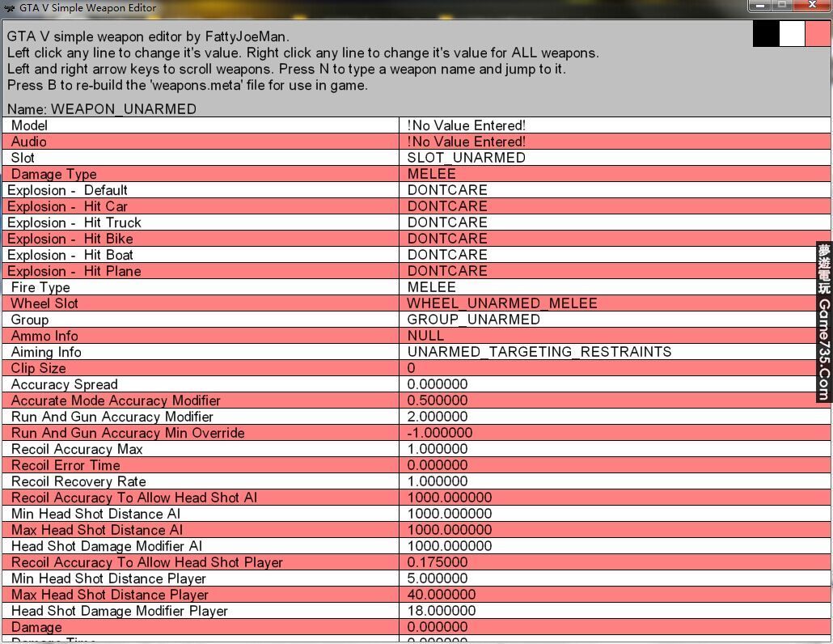Click the app icon in title bar
The height and width of the screenshot is (644, 833).
tap(10, 8)
